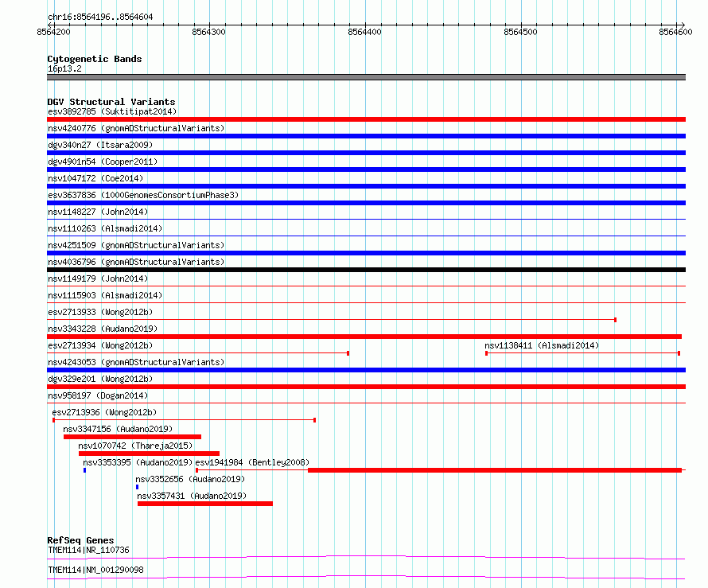
Task: Open nsv1070742 (Thareja2015) label
Action: pyautogui.click(x=135, y=446)
